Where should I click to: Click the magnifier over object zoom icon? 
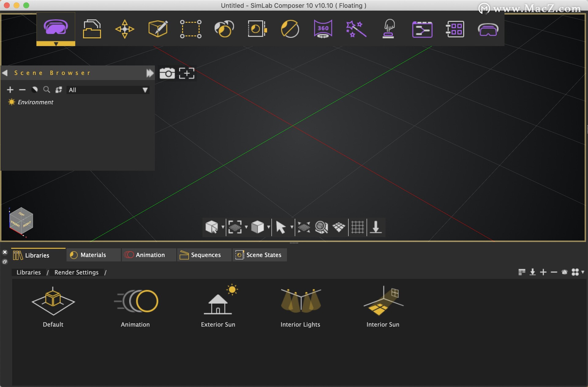pos(322,227)
